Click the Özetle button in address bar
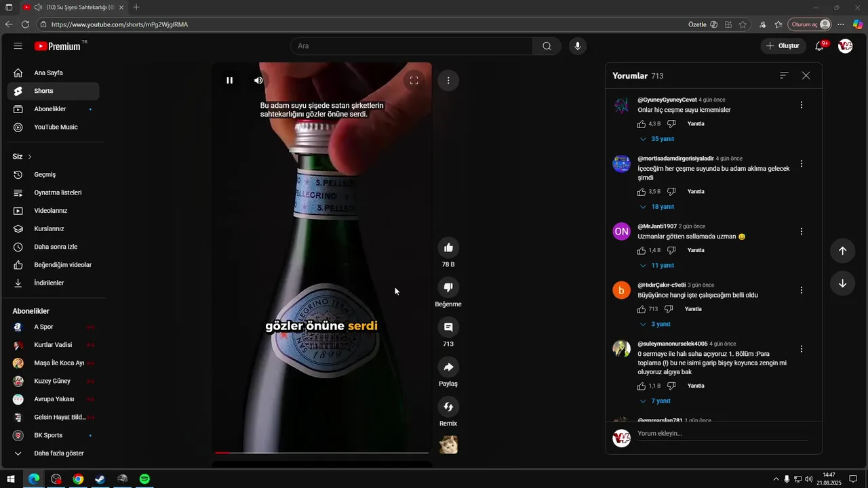 pyautogui.click(x=703, y=24)
